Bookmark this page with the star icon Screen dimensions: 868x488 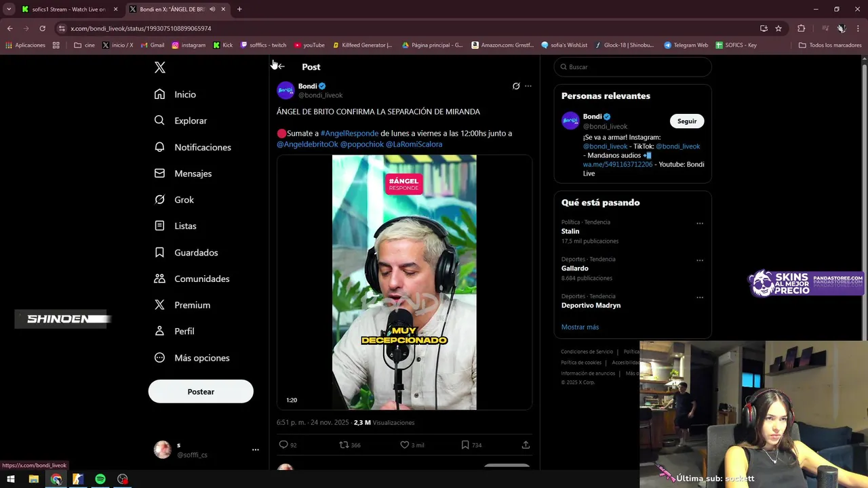point(778,28)
